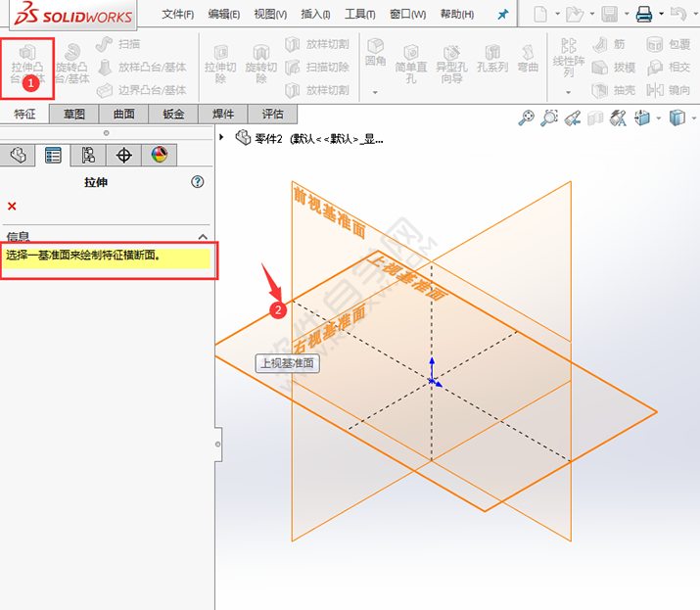Collapse the 信息 section chevron
Image resolution: width=700 pixels, height=610 pixels.
point(203,237)
